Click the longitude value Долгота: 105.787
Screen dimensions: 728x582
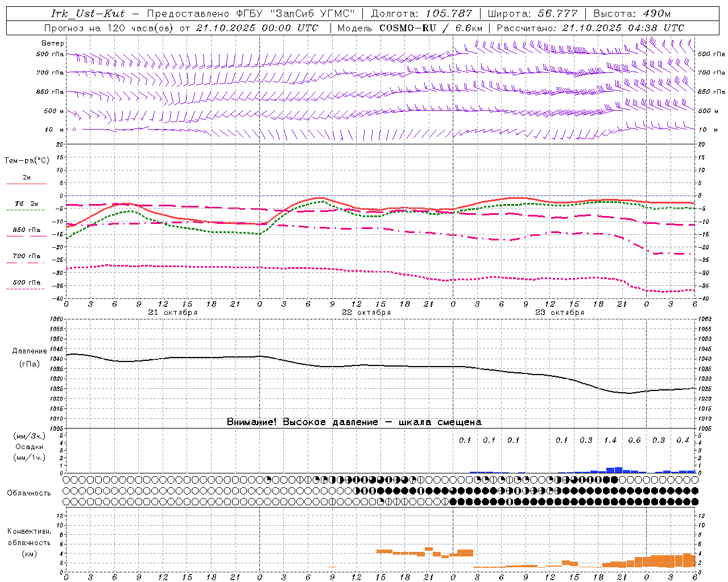coord(421,14)
